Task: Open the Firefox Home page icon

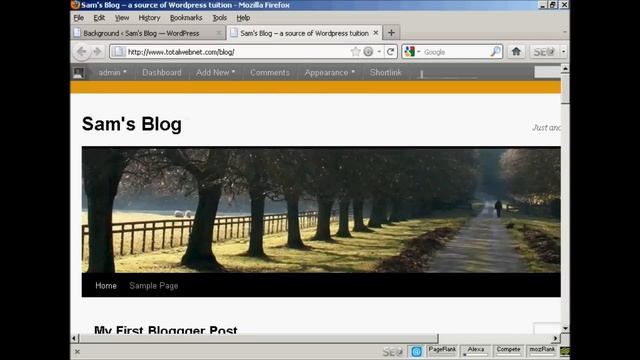Action: [x=516, y=51]
